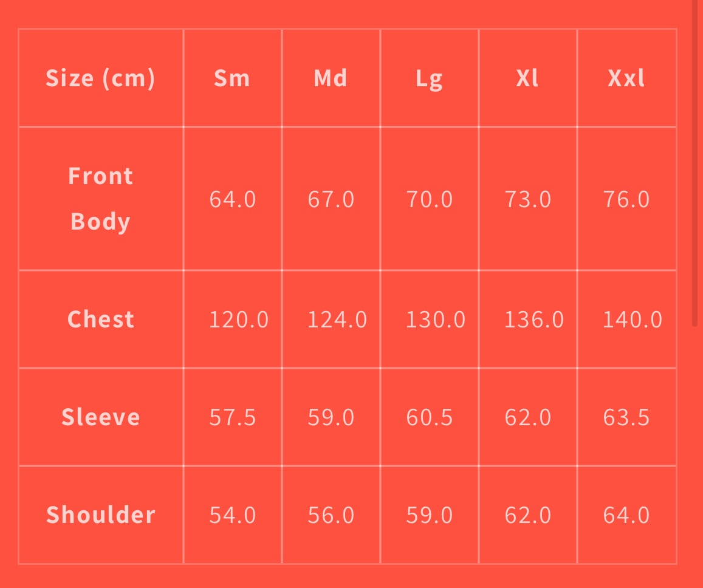The height and width of the screenshot is (588, 703).
Task: Click the Chest row label
Action: pos(101,320)
